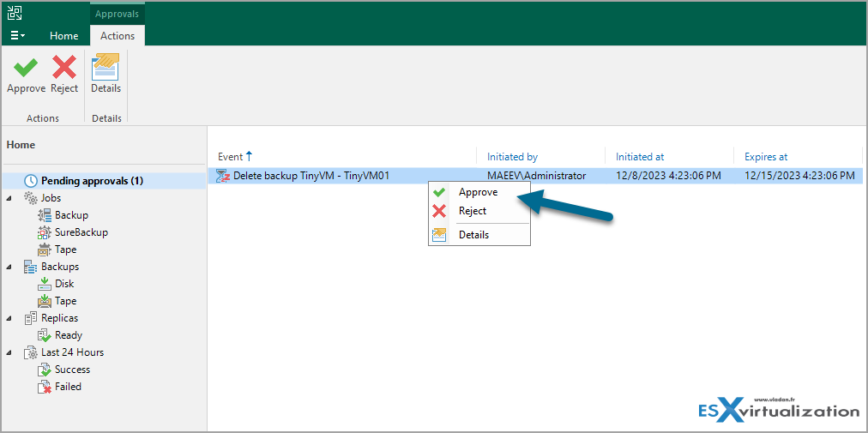This screenshot has height=433, width=868.
Task: Collapse the Backups tree node
Action: (x=9, y=267)
